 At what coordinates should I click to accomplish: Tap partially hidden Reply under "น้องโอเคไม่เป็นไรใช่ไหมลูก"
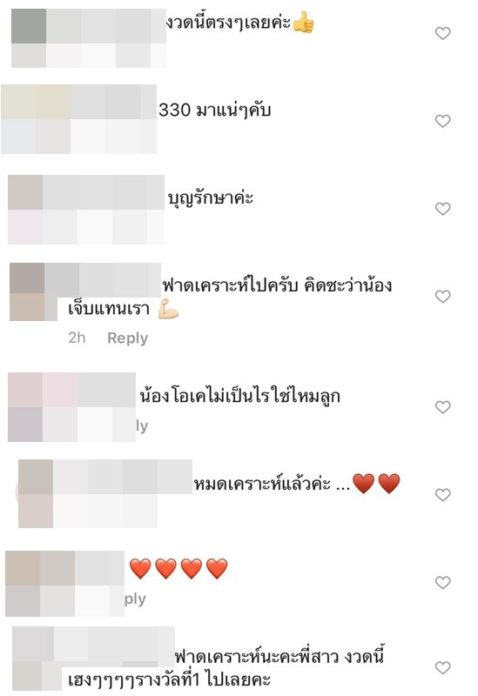click(x=142, y=426)
